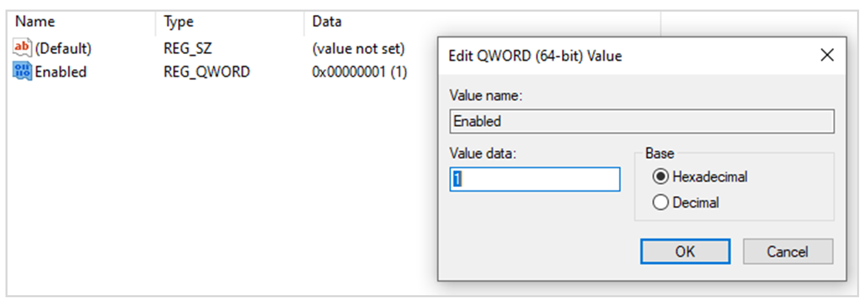Click the REG_QWORD type cell
868x302 pixels.
point(206,71)
